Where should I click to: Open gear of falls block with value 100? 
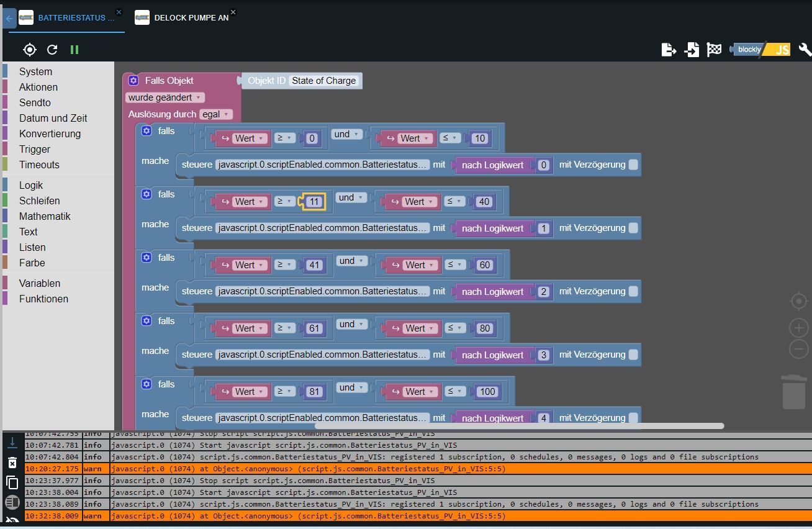(147, 384)
